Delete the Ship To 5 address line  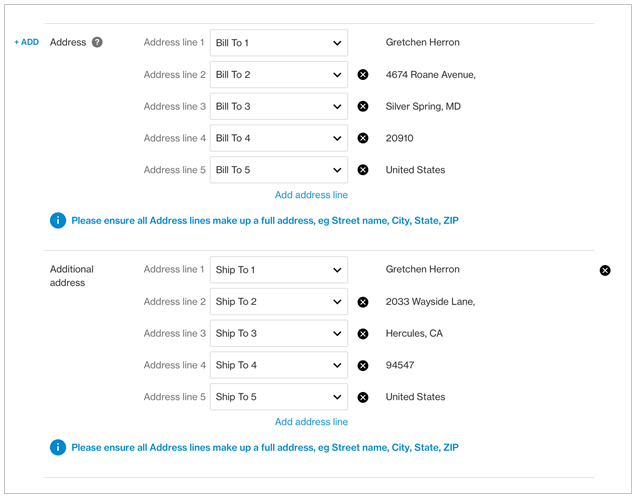[x=363, y=397]
